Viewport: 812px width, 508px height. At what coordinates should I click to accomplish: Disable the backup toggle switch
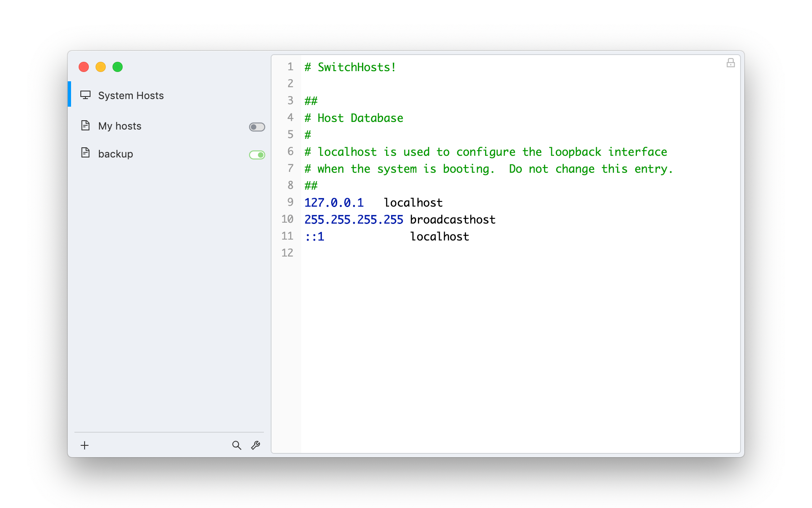click(x=257, y=155)
